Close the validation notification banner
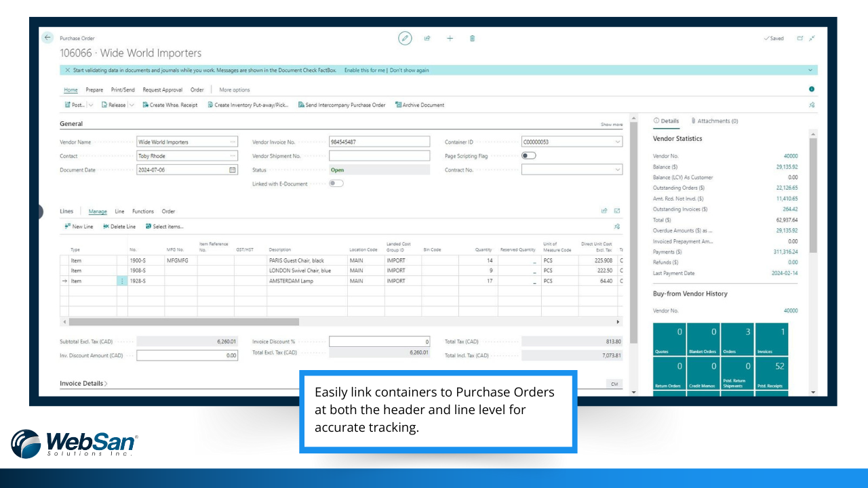 click(67, 70)
